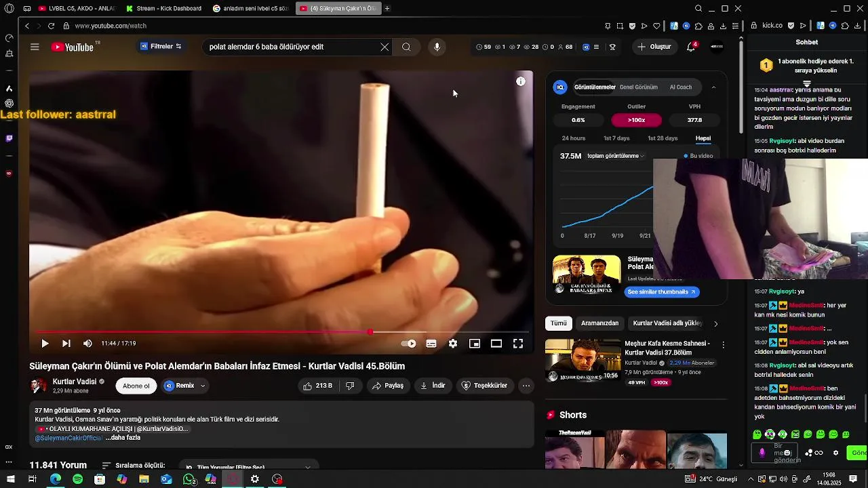The width and height of the screenshot is (868, 488).
Task: Select the Tümü chip
Action: 559,323
